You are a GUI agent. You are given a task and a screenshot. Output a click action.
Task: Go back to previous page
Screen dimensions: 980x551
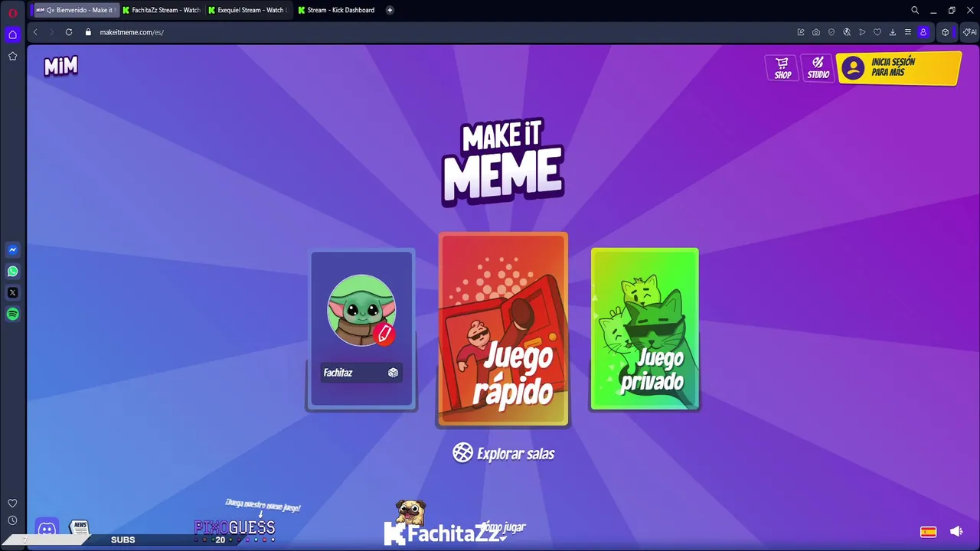[35, 32]
